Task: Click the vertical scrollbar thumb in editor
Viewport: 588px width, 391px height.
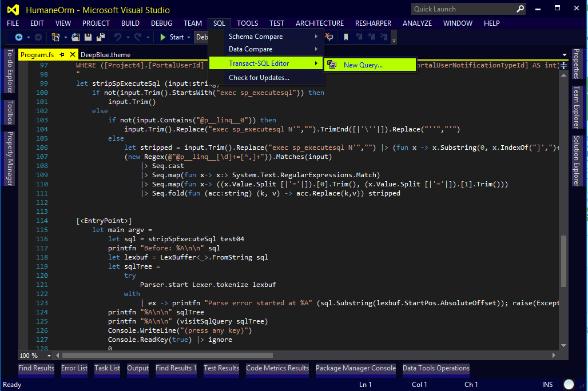Action: pos(563,261)
